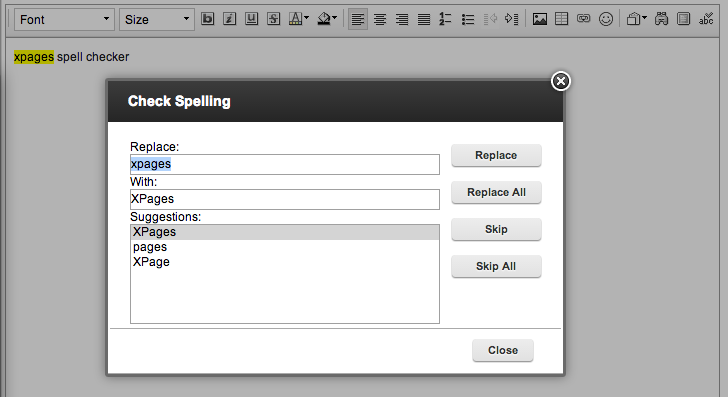Click the Replace button

pyautogui.click(x=496, y=155)
